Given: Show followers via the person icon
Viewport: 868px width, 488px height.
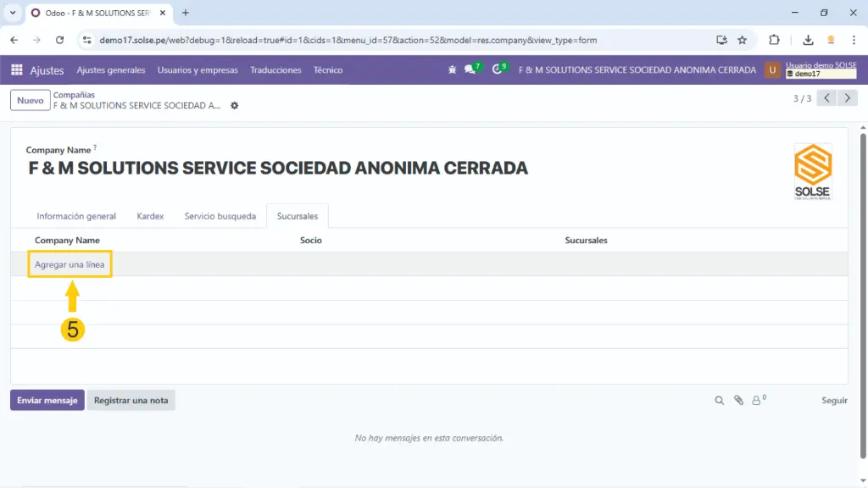Looking at the screenshot, I should pyautogui.click(x=757, y=401).
